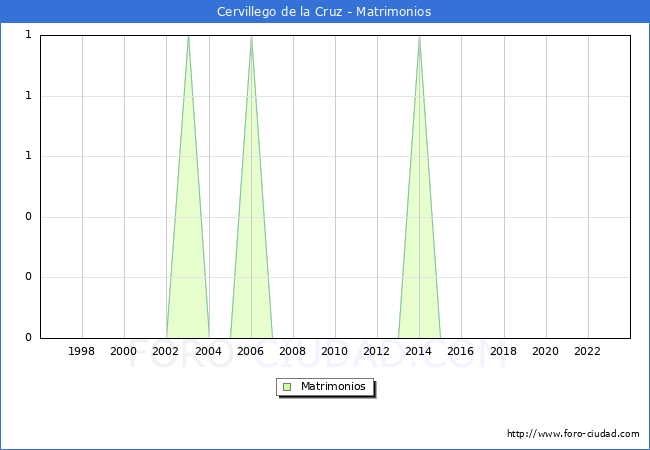
Task: Click the 2010 x-axis label
Action: point(335,351)
